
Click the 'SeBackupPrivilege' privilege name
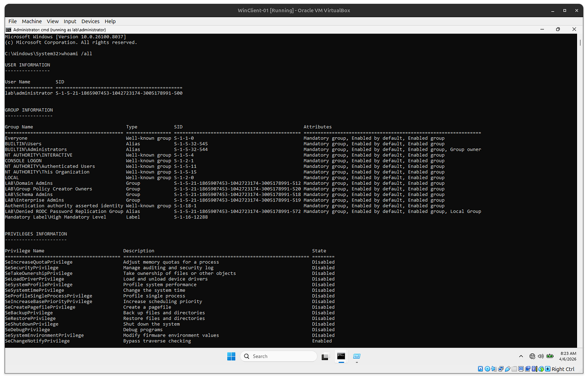tap(29, 313)
